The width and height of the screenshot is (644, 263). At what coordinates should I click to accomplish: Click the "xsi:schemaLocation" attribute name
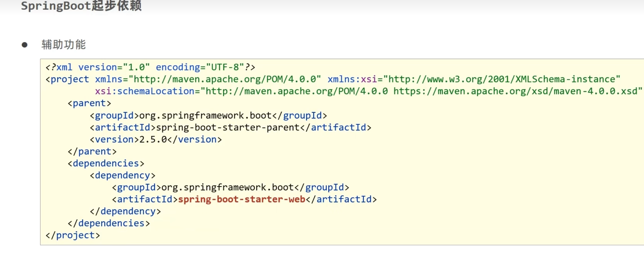click(145, 91)
